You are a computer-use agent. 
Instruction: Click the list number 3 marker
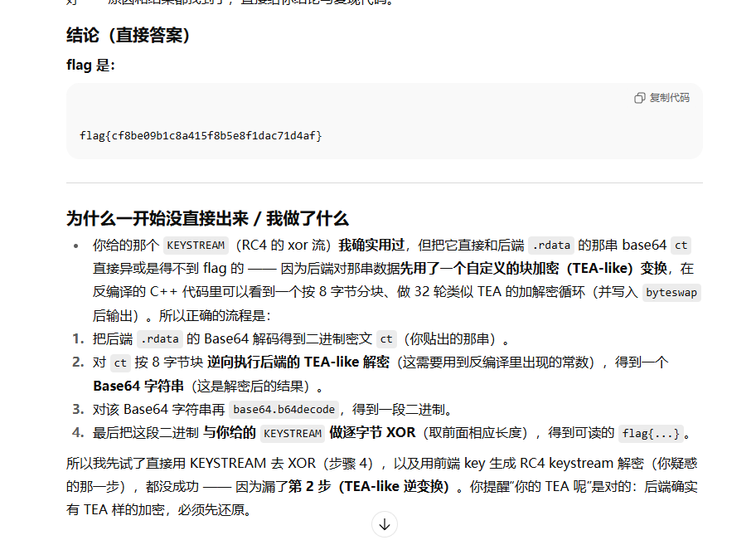tap(78, 409)
